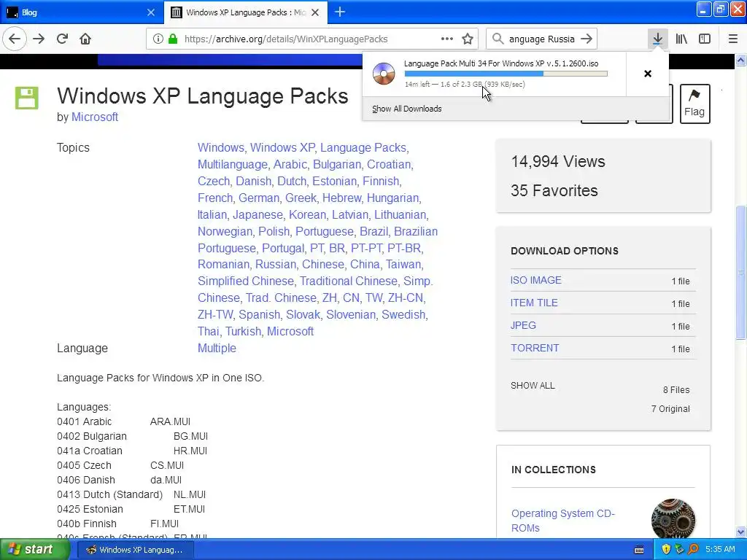Bookmark this page with the star

coord(468,39)
